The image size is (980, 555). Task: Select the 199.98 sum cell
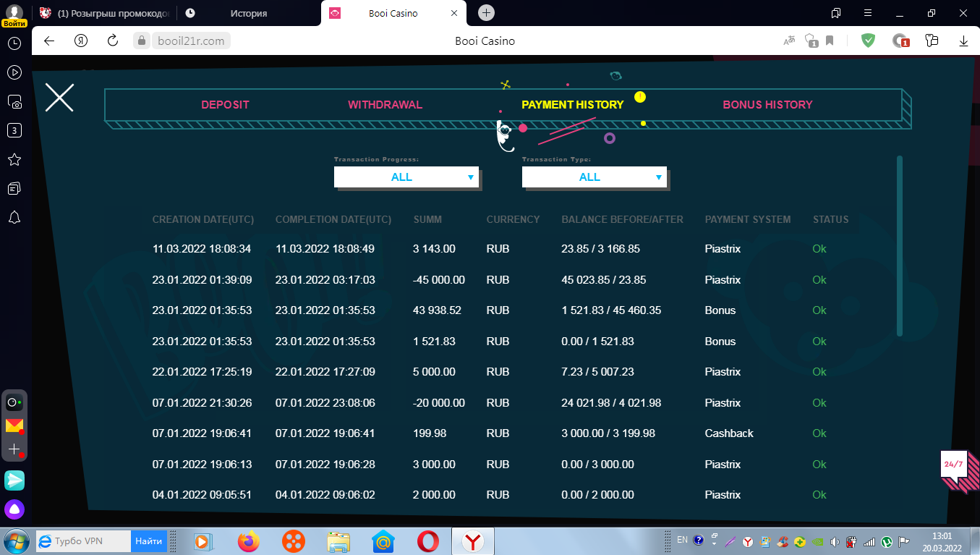pos(430,433)
